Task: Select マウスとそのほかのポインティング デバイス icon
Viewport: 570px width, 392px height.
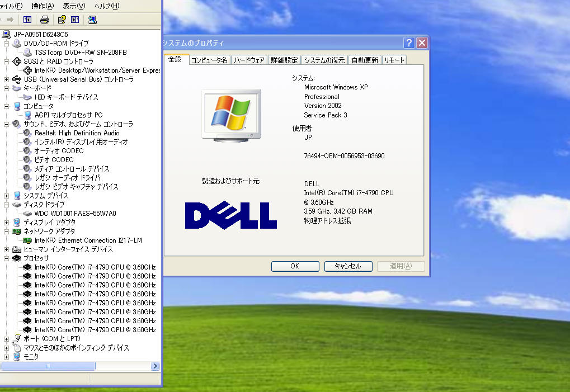Action: click(x=17, y=348)
